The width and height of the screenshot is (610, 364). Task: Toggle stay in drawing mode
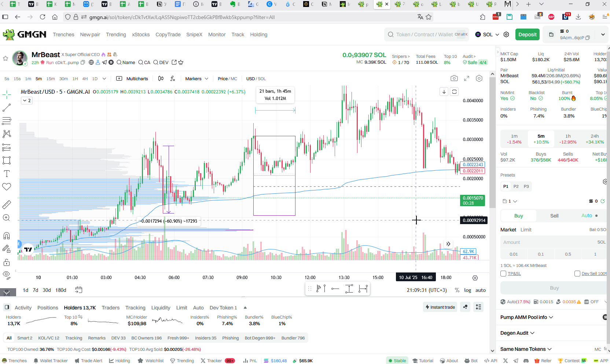[7, 249]
